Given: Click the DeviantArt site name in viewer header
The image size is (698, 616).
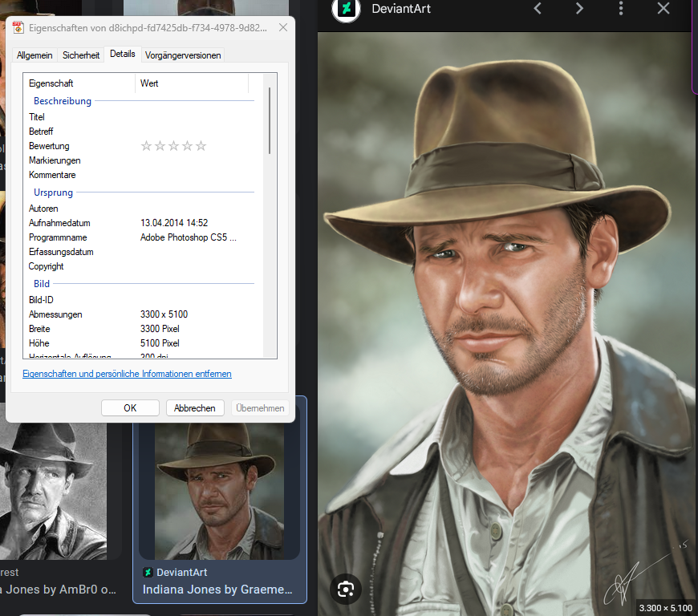Looking at the screenshot, I should (401, 9).
